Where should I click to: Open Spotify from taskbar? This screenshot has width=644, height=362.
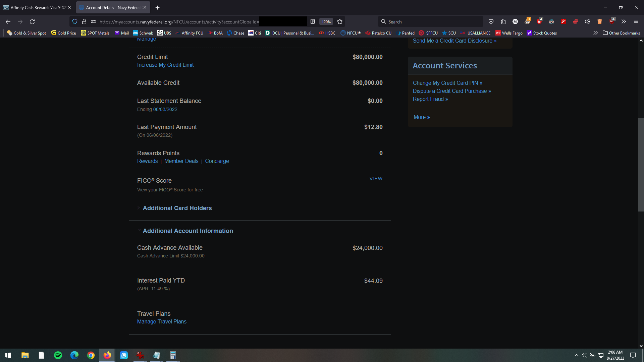[58, 355]
